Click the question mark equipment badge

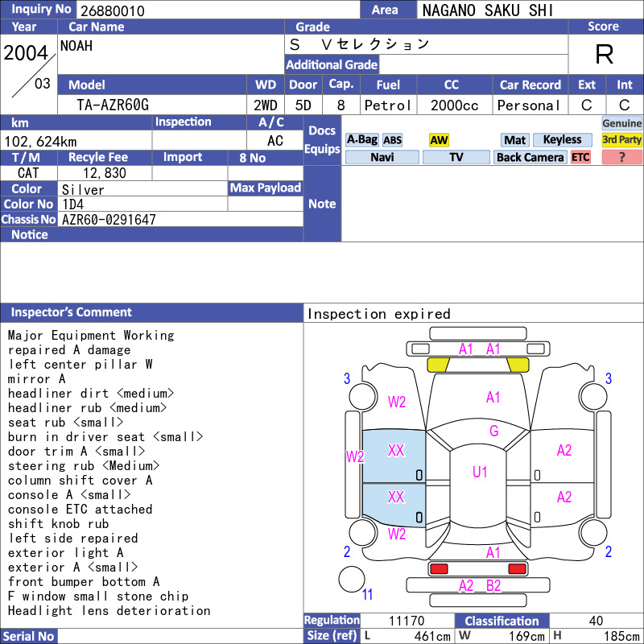(621, 157)
